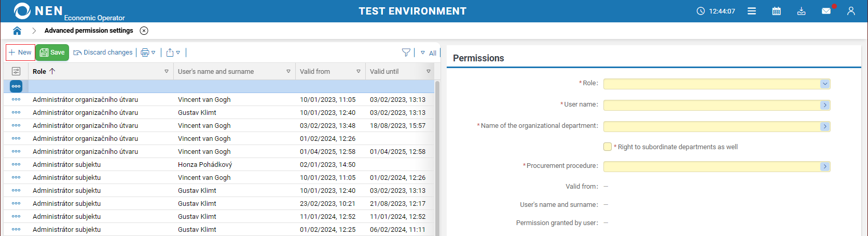Close the Advanced permission settings breadcrumb
This screenshot has height=236, width=868.
(x=144, y=31)
